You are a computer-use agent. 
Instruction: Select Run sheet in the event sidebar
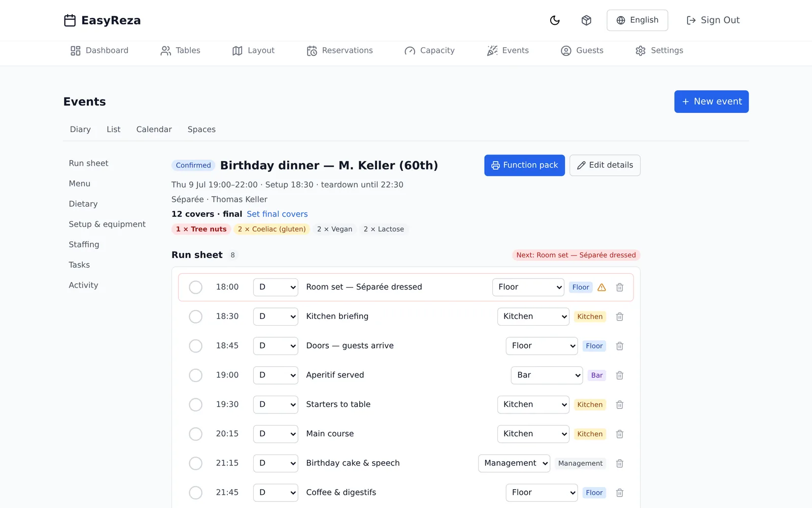pyautogui.click(x=89, y=164)
